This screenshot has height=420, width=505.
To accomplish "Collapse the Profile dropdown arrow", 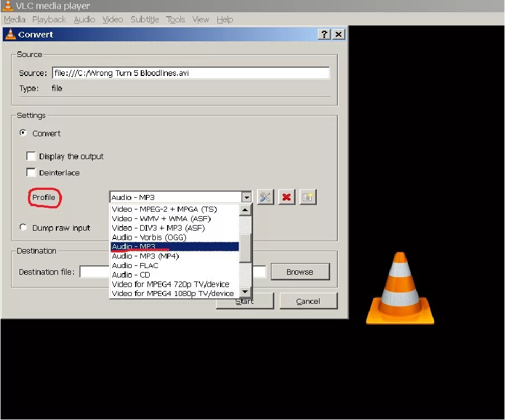I will pos(246,197).
